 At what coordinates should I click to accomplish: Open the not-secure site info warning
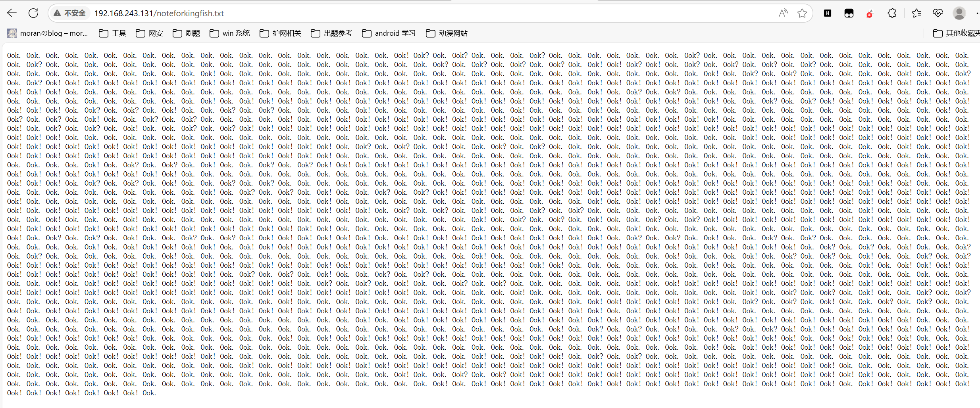coord(69,13)
